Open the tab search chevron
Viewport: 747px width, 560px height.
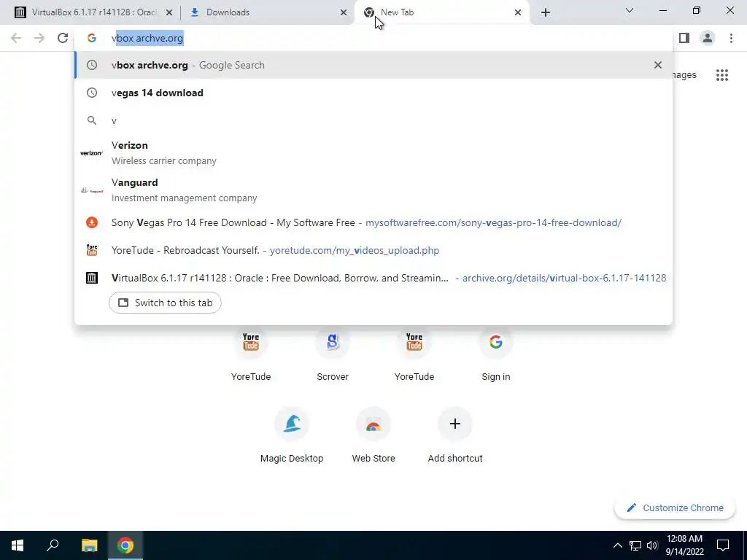630,10
